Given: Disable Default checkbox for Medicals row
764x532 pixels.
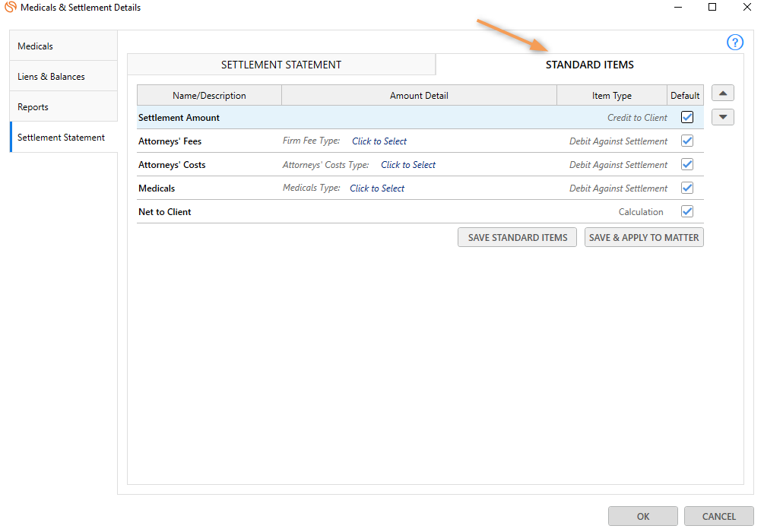Looking at the screenshot, I should click(x=687, y=188).
